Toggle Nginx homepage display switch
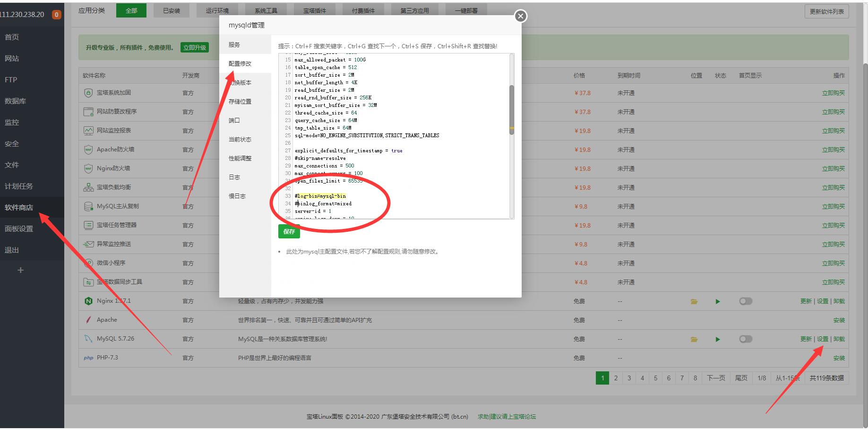This screenshot has width=868, height=430. pyautogui.click(x=745, y=301)
